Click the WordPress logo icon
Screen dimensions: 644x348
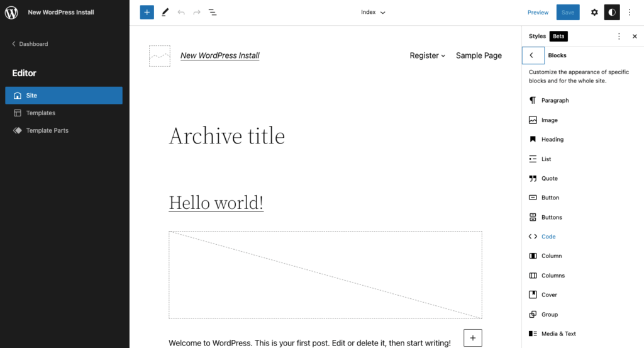pos(11,13)
